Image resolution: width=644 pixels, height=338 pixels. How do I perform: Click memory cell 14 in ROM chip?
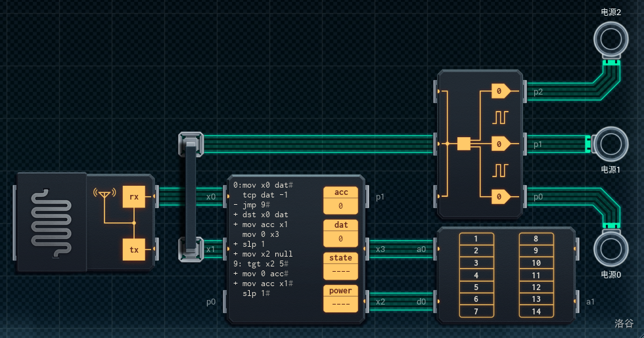point(536,310)
